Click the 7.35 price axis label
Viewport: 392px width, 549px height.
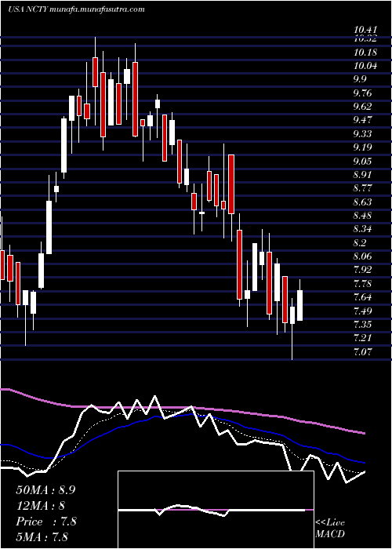tap(362, 324)
